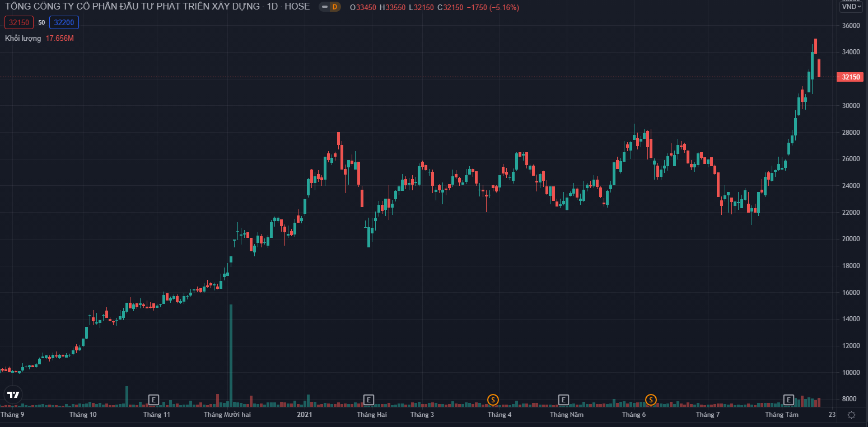868x427 pixels.
Task: Open earnings marker E near Tháng Năm
Action: coord(564,400)
